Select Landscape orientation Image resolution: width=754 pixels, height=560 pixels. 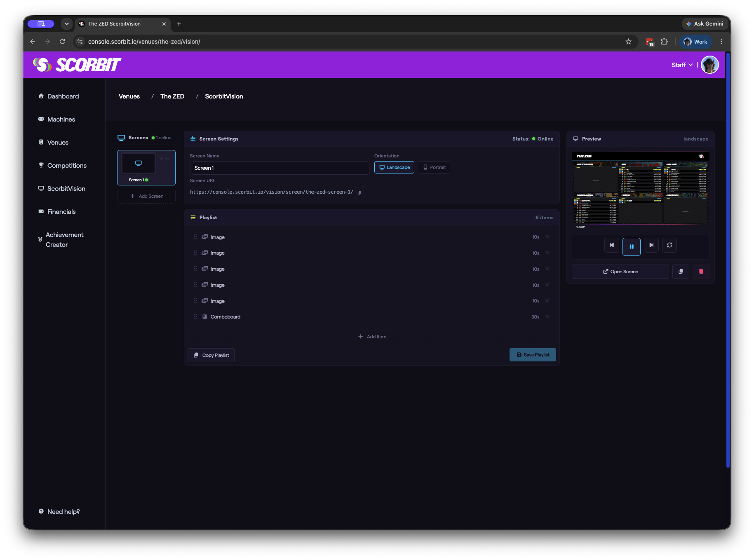click(395, 167)
